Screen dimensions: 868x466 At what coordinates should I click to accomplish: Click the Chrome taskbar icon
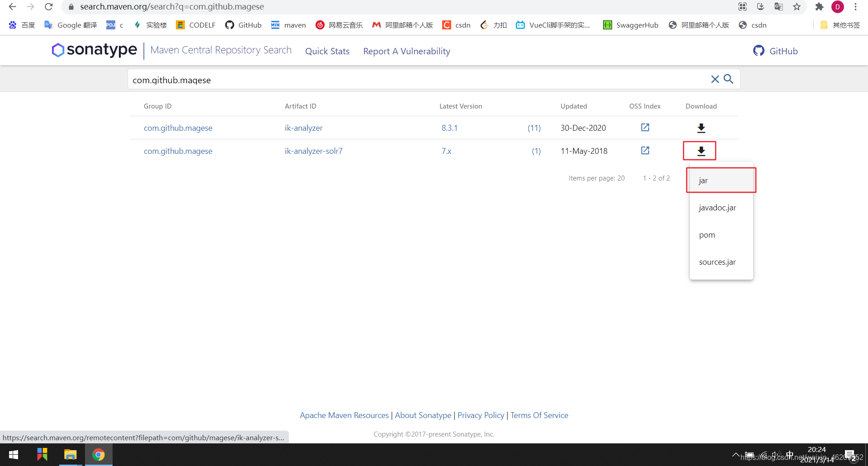tap(99, 455)
